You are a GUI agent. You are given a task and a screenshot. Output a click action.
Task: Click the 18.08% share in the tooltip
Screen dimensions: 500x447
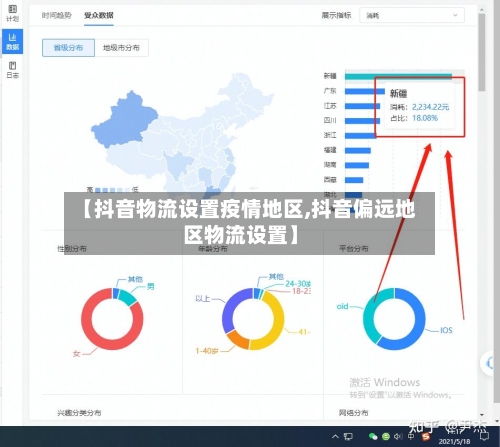[x=425, y=118]
